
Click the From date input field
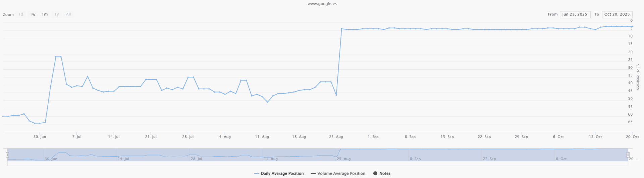pos(575,14)
